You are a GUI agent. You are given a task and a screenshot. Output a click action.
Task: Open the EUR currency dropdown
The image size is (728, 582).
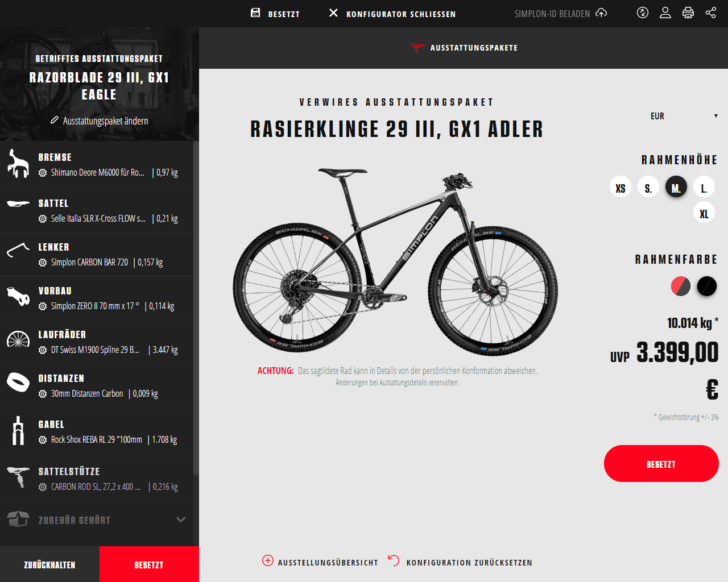(x=684, y=116)
